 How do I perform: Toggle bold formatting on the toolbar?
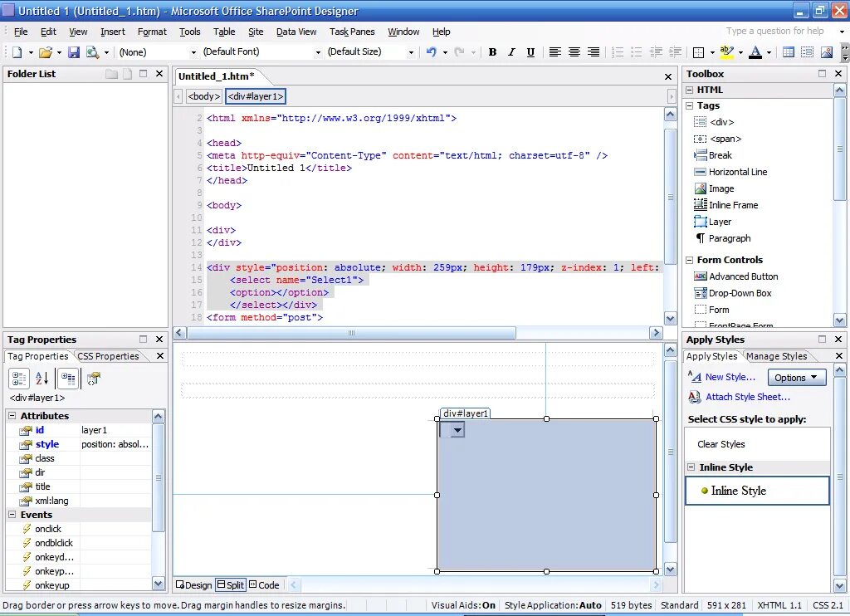click(x=492, y=51)
